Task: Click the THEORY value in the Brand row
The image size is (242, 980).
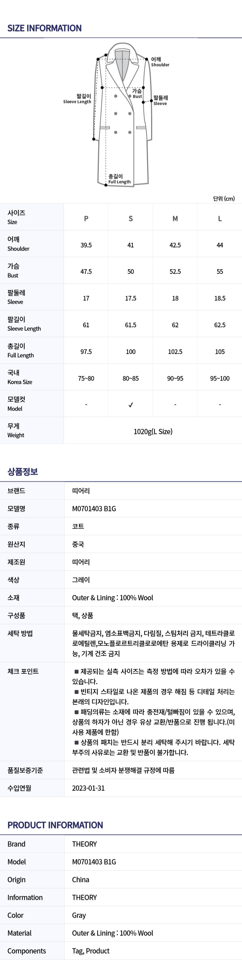Action: tap(84, 844)
